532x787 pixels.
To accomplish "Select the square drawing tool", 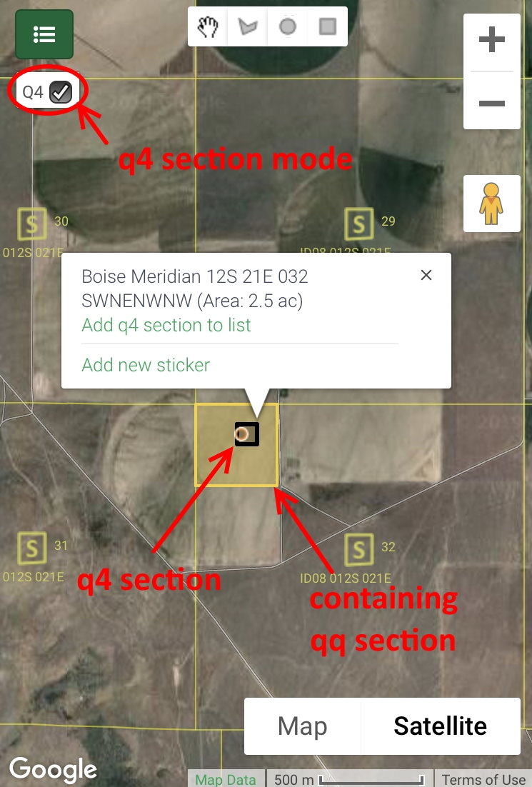I will click(x=328, y=26).
